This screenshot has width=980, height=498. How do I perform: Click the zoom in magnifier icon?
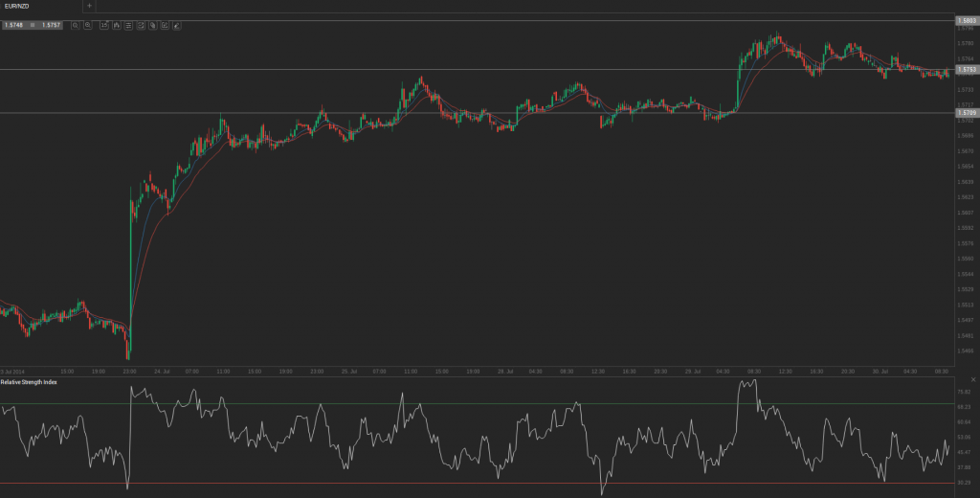87,25
